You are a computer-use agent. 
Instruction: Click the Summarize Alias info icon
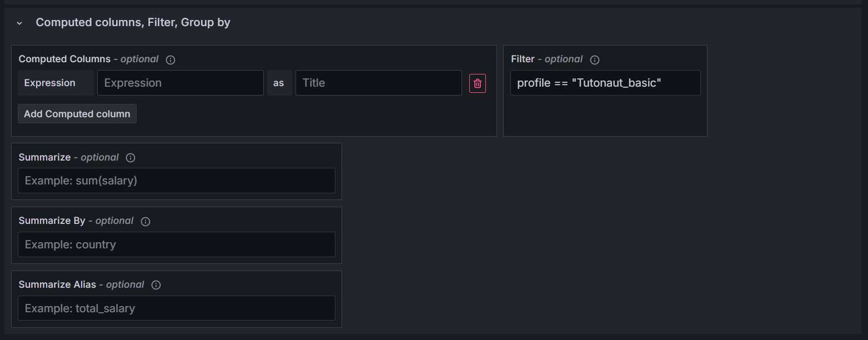[156, 285]
